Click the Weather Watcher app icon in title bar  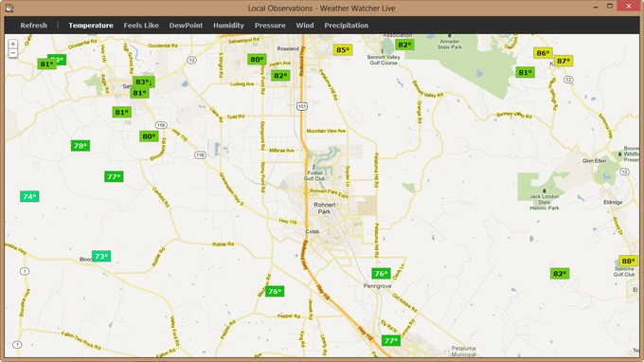coord(9,8)
